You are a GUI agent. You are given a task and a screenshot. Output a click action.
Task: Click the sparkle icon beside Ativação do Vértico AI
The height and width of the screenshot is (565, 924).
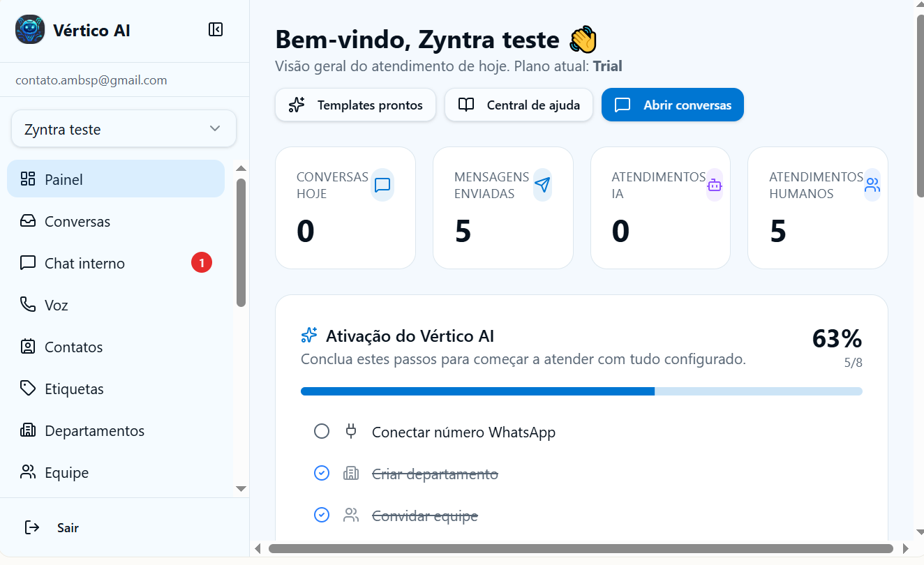pos(309,336)
